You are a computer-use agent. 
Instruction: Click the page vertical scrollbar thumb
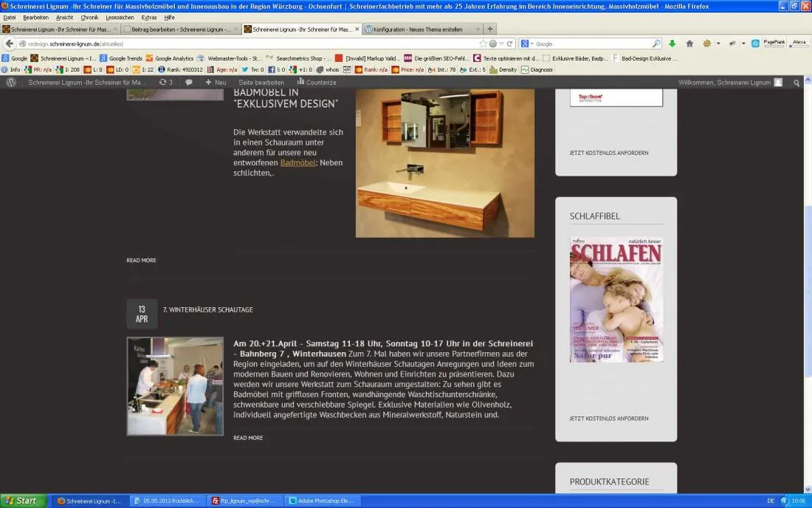(808, 290)
